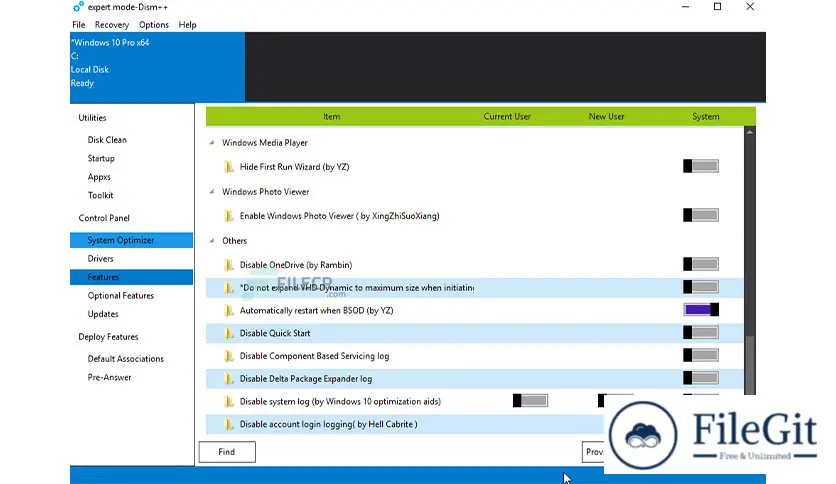The image size is (836, 484).
Task: Click folder icon beside Do not expand VHD Dynamic
Action: pos(229,288)
